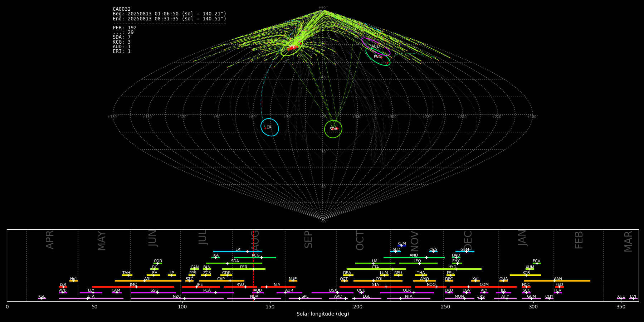Click the 'KCG: 3' legend count
Image resolution: width=644 pixels, height=322 pixels.
pyautogui.click(x=122, y=42)
